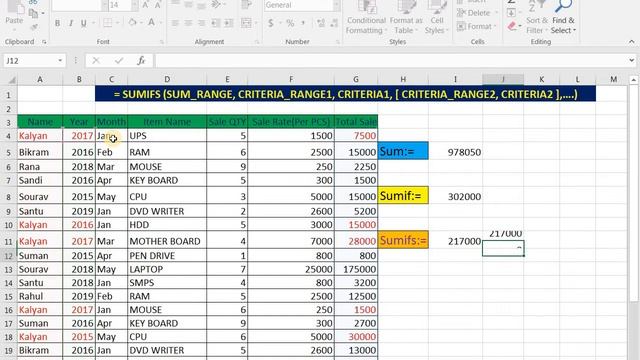Apply fill color bucket
Screen dimensions: 640x360
[x=132, y=23]
